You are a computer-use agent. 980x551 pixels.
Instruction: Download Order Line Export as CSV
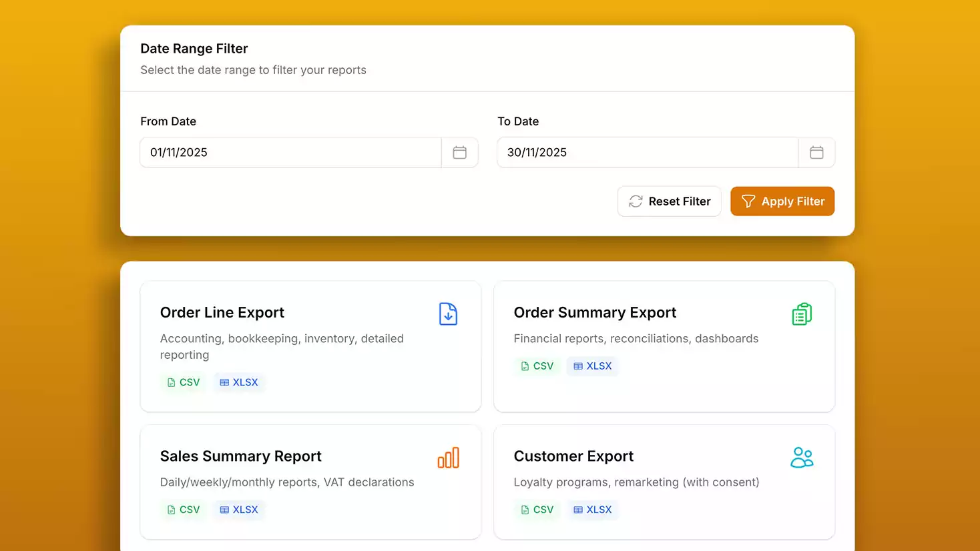184,382
